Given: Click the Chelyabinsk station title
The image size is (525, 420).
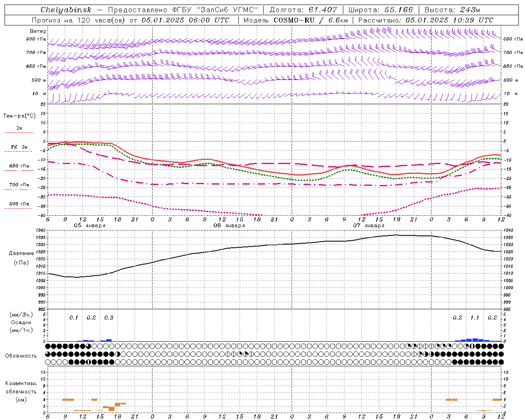Looking at the screenshot, I should click(66, 10).
